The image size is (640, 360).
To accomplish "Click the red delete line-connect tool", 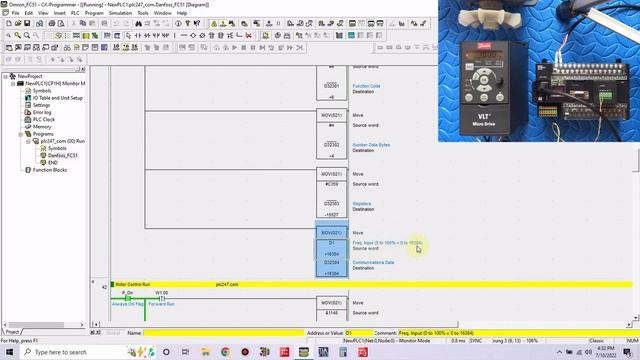I will coord(249,36).
